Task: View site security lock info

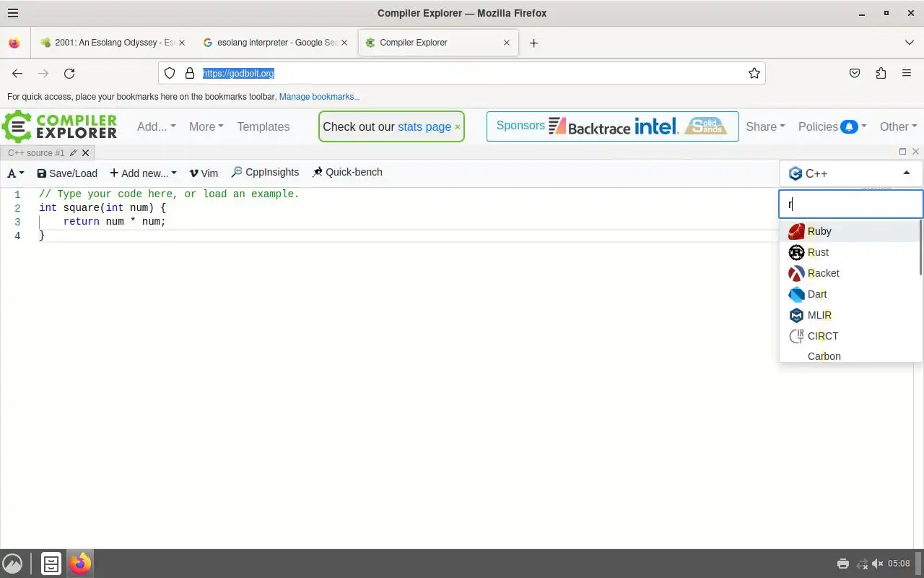Action: [190, 73]
